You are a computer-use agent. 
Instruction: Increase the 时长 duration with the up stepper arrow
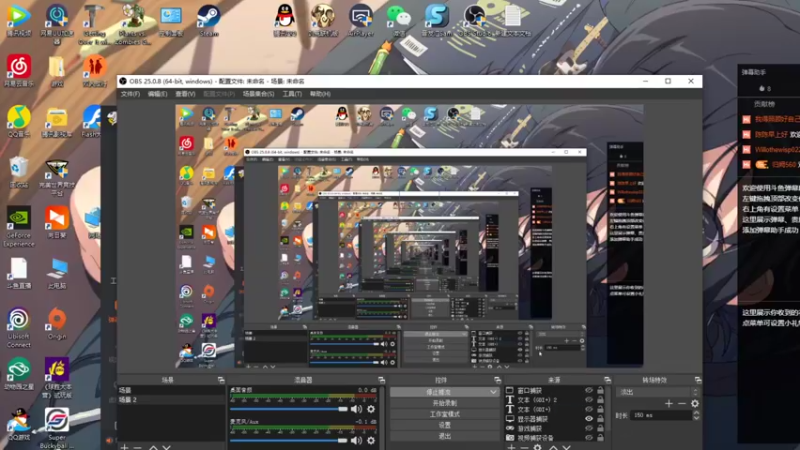pos(696,413)
